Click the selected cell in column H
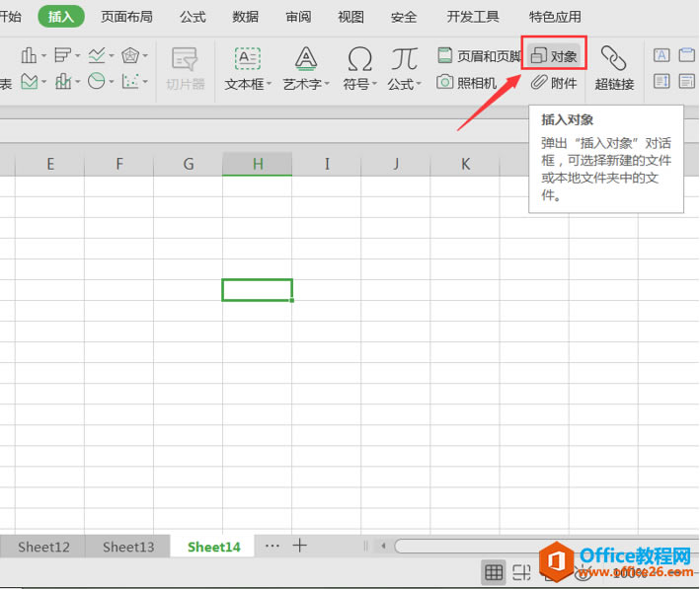Screen dimensions: 700x589 click(x=257, y=290)
